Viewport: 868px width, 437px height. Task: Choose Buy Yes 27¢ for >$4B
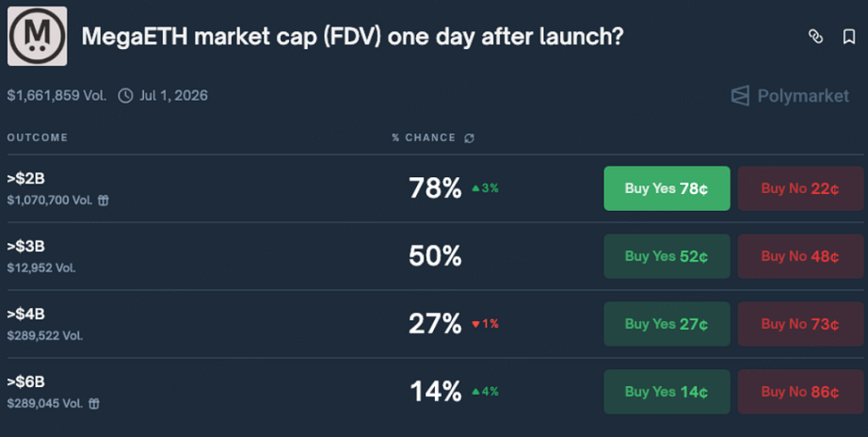click(x=667, y=324)
